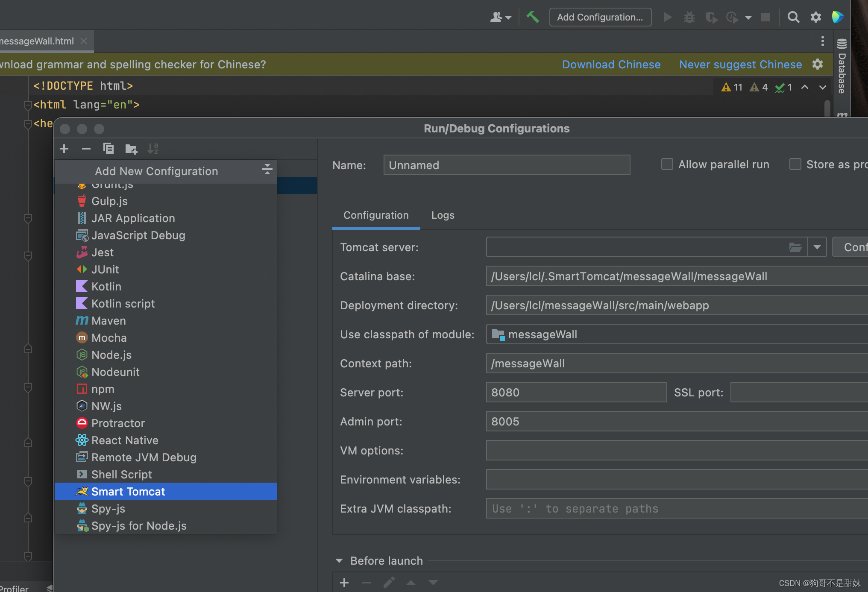Collapse the Before launch section
Viewport: 868px width, 592px height.
340,561
